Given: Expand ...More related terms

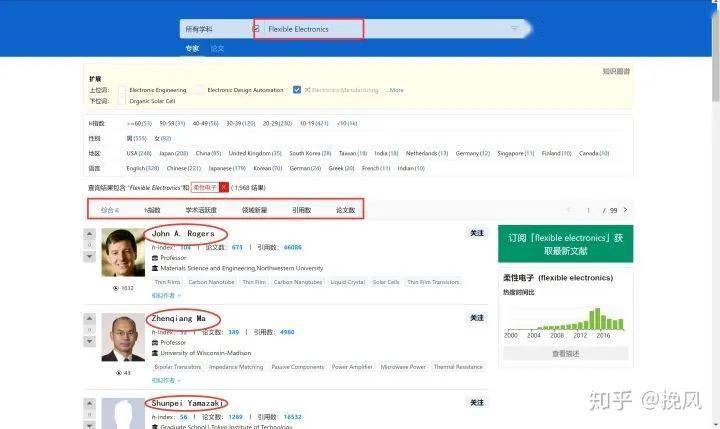Looking at the screenshot, I should pos(396,90).
